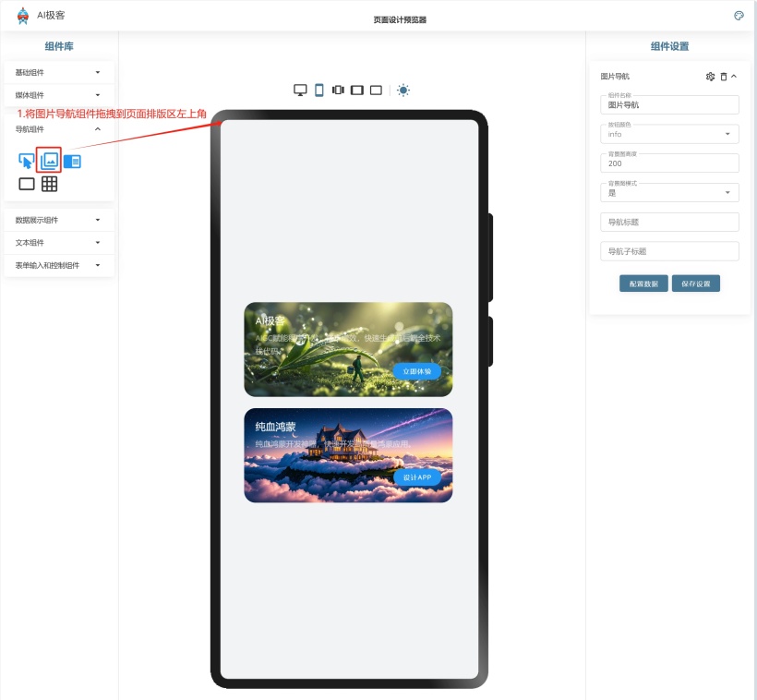Select the desktop monitor preview icon
757x700 pixels.
click(300, 90)
